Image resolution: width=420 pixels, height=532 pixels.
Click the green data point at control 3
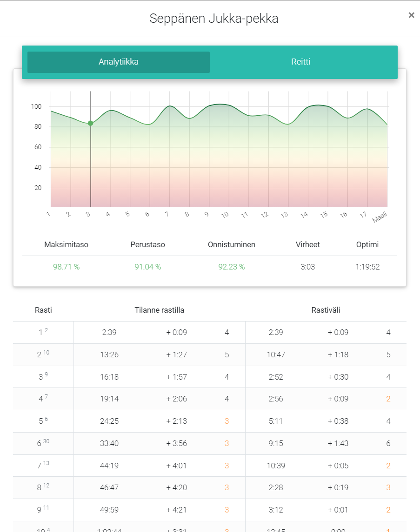tap(90, 123)
